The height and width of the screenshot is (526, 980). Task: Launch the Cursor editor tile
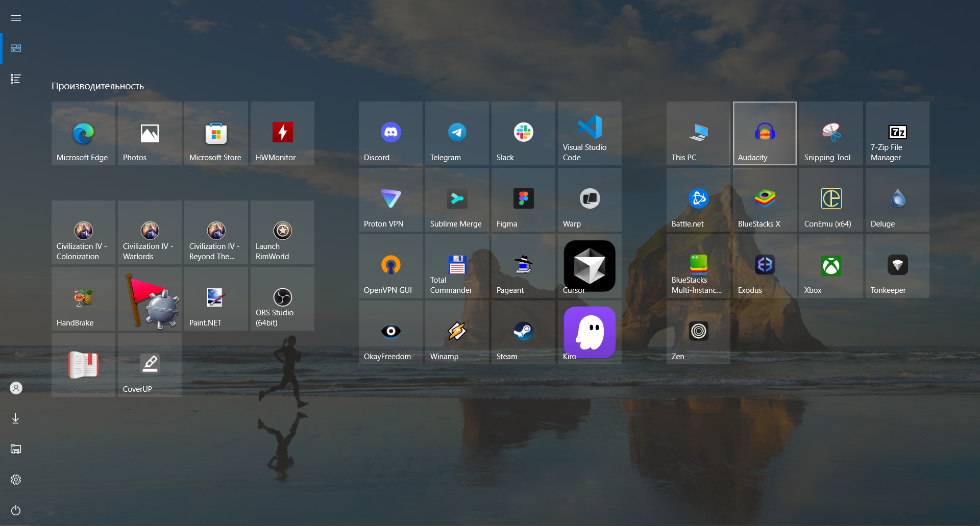(590, 266)
